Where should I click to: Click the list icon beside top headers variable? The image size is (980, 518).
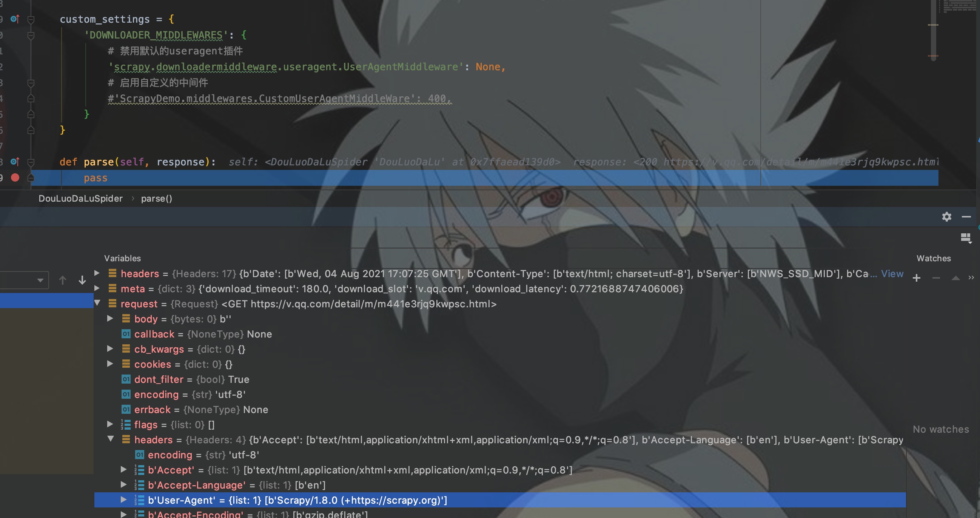(112, 273)
